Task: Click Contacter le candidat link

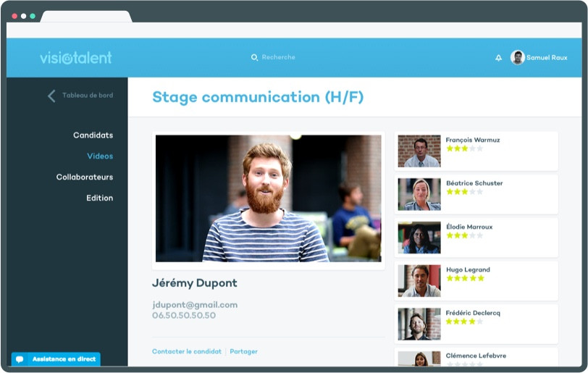Action: 187,352
